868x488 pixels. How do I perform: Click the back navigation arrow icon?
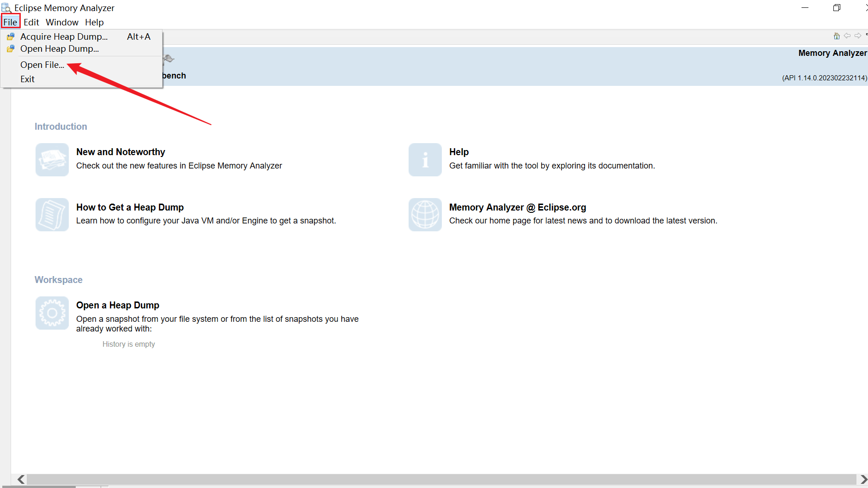coord(847,36)
